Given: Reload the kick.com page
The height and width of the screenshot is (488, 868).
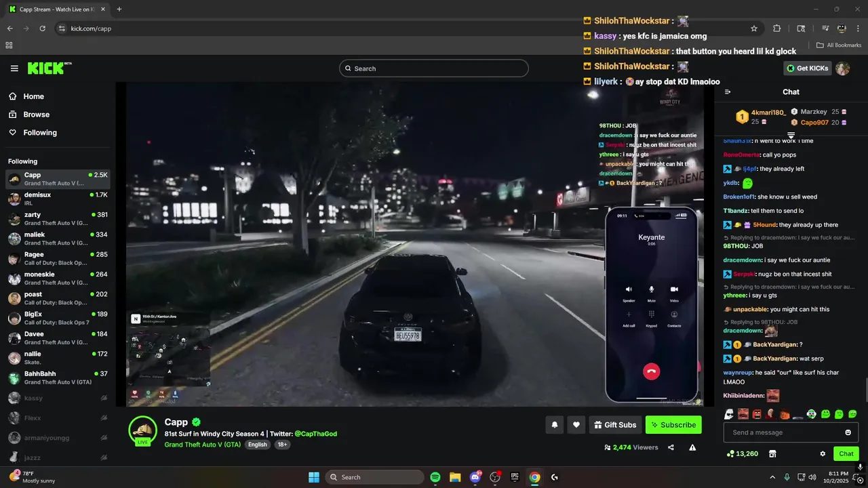Looking at the screenshot, I should point(42,28).
